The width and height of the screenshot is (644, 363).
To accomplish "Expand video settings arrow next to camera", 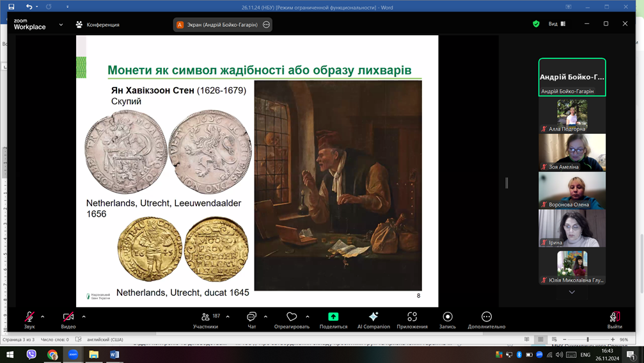I will (84, 316).
